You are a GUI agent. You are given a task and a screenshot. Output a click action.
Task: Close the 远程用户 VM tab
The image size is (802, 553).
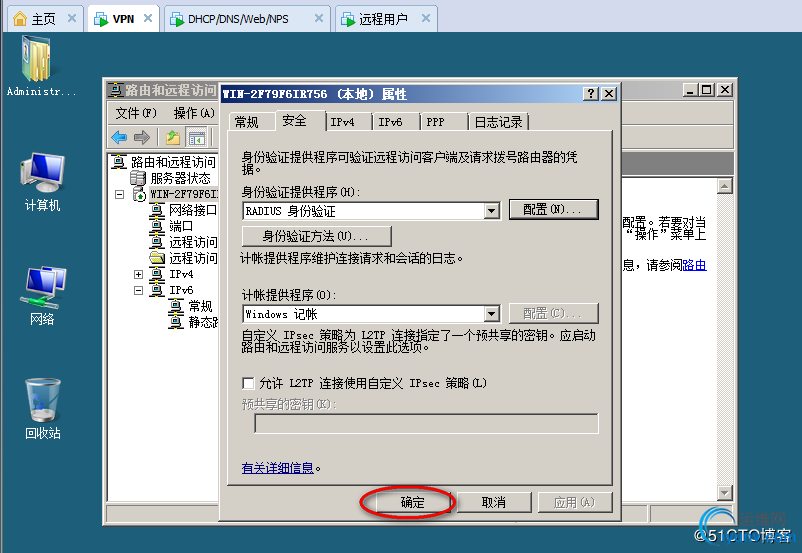tap(426, 18)
